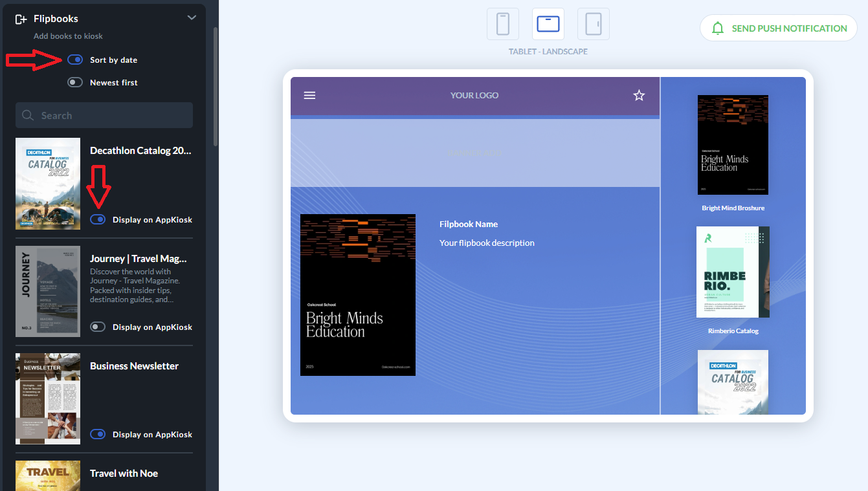The width and height of the screenshot is (868, 491).
Task: Click the Flipbooks add-book icon
Action: [x=21, y=19]
